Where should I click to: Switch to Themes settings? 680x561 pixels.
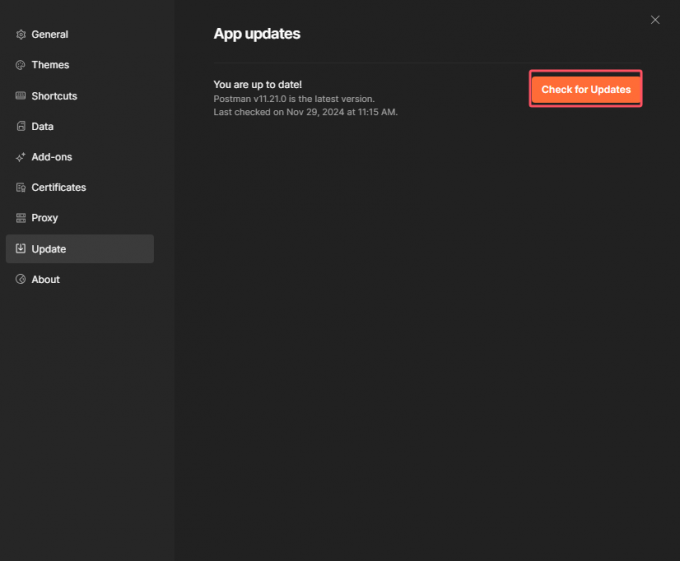80,65
